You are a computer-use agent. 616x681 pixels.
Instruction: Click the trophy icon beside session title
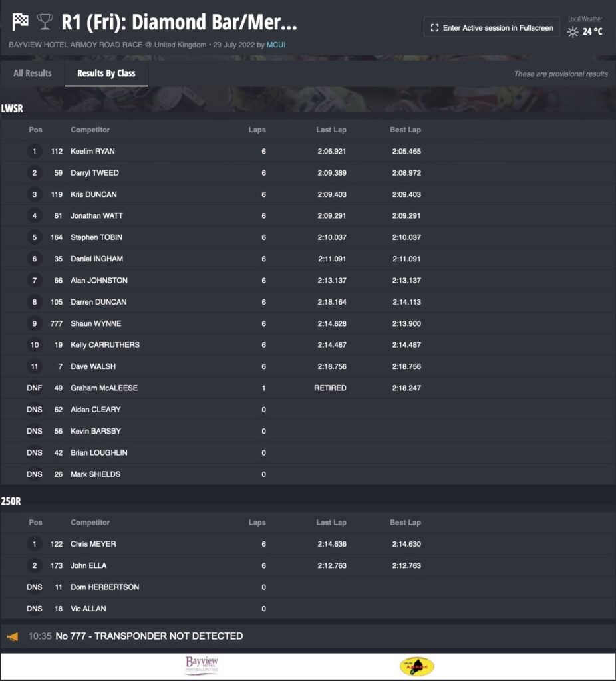[45, 21]
